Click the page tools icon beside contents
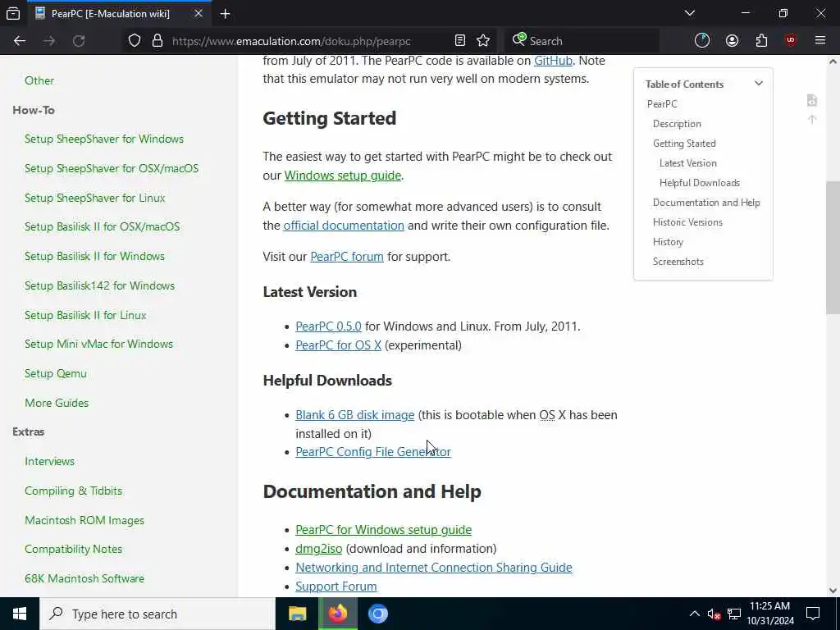 [x=812, y=100]
